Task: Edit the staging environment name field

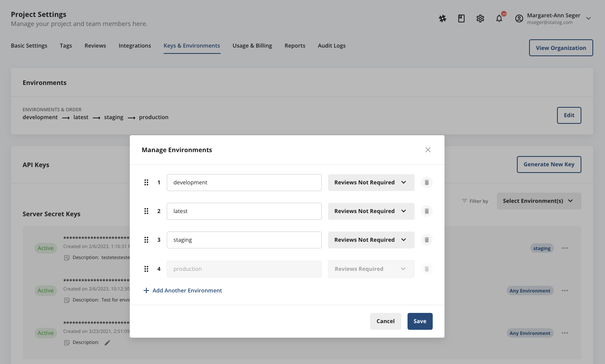Action: click(244, 240)
